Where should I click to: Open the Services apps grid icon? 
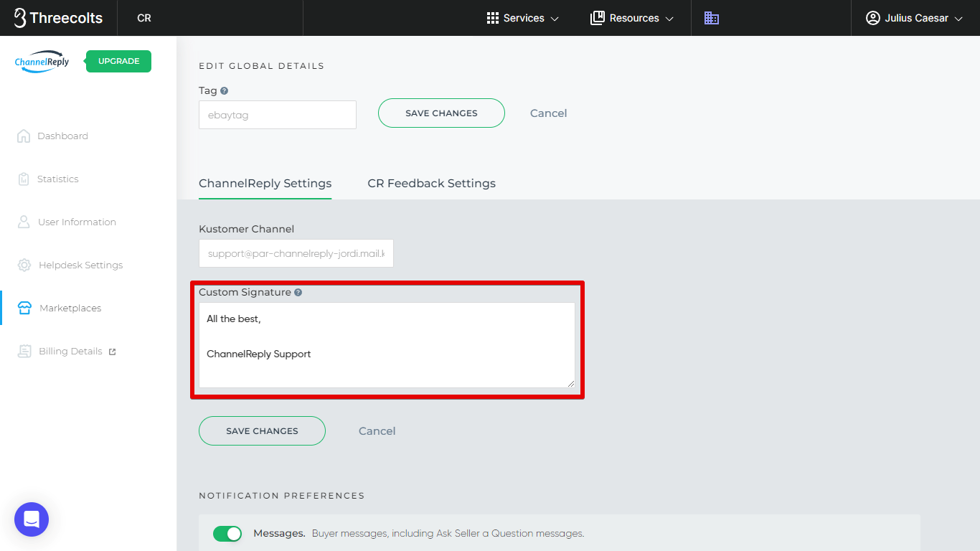[x=493, y=18]
